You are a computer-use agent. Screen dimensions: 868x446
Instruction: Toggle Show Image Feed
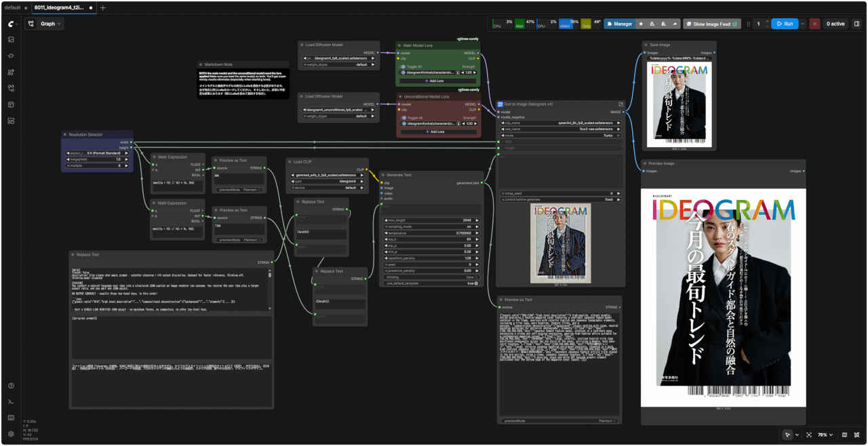[712, 24]
